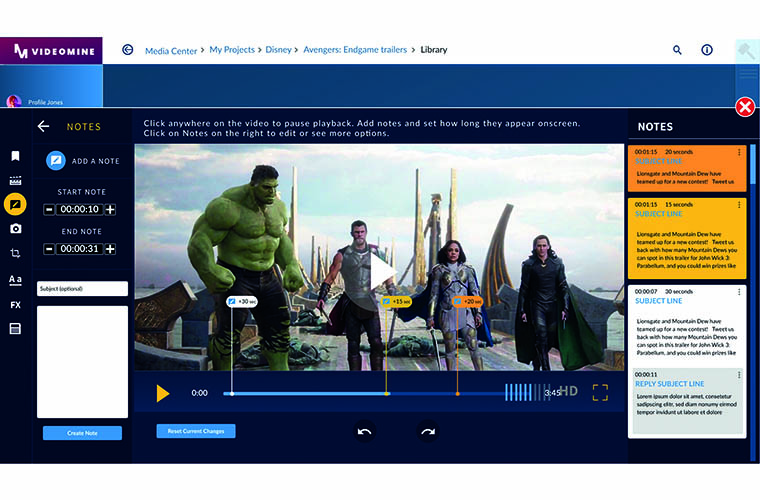The width and height of the screenshot is (760, 500).
Task: Click the Create Note button
Action: point(82,433)
